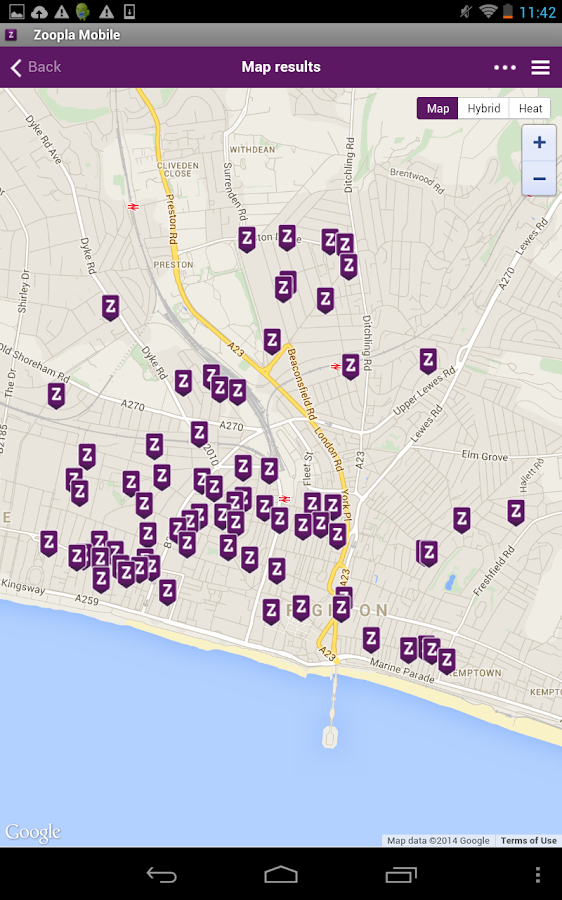This screenshot has width=562, height=900.
Task: Tap the clock showing 11:42
Action: [x=537, y=12]
